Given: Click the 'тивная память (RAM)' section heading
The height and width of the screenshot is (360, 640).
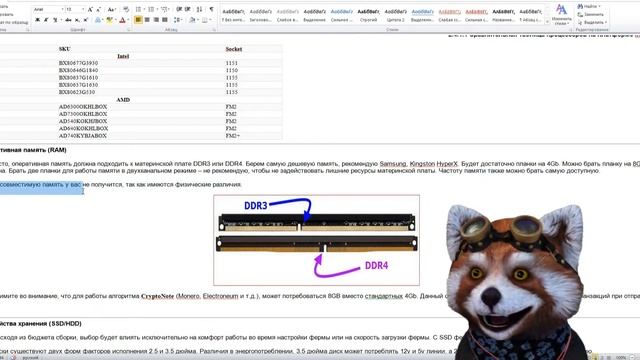Looking at the screenshot, I should tap(33, 150).
